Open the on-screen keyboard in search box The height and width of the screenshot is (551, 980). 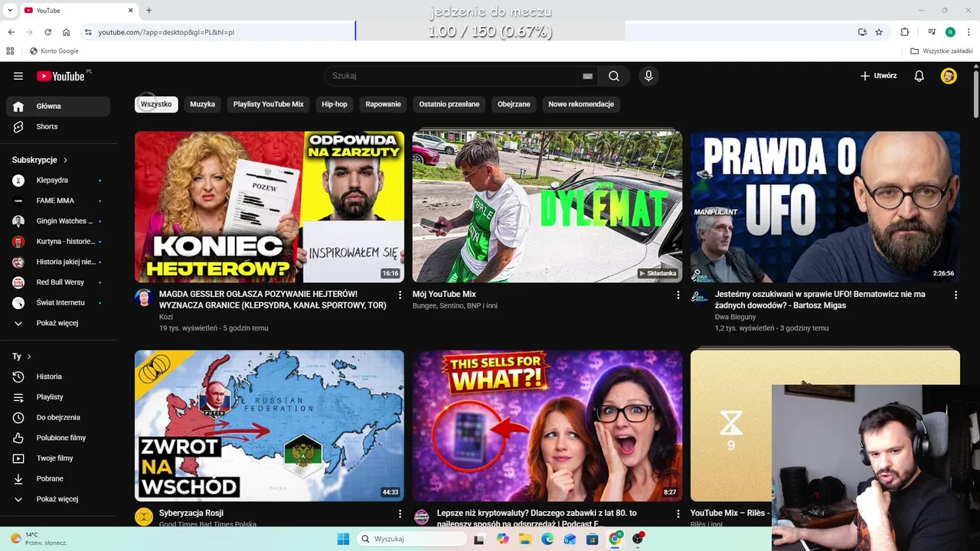(x=587, y=76)
